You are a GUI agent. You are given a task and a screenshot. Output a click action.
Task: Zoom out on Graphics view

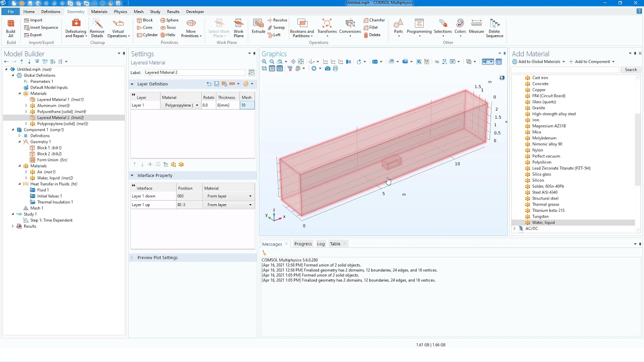pos(272,62)
